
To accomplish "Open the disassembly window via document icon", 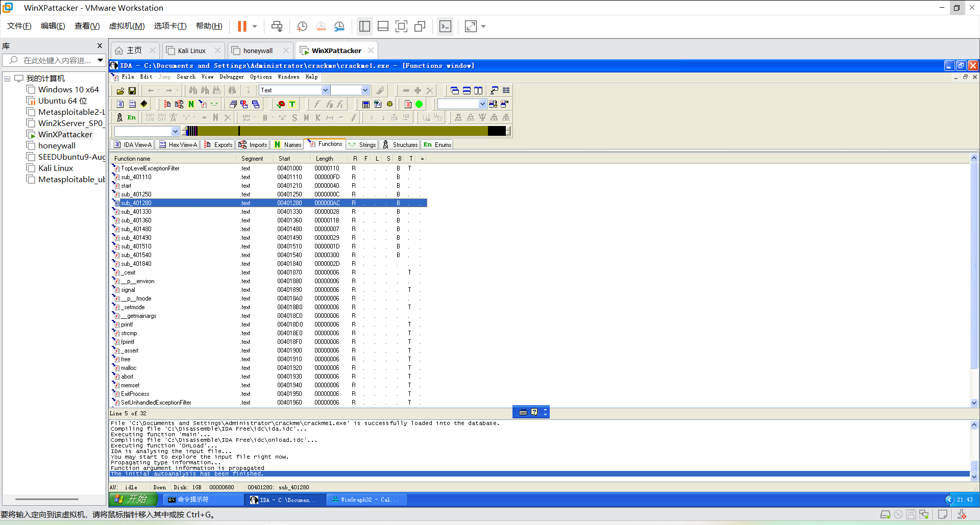I will [x=120, y=104].
